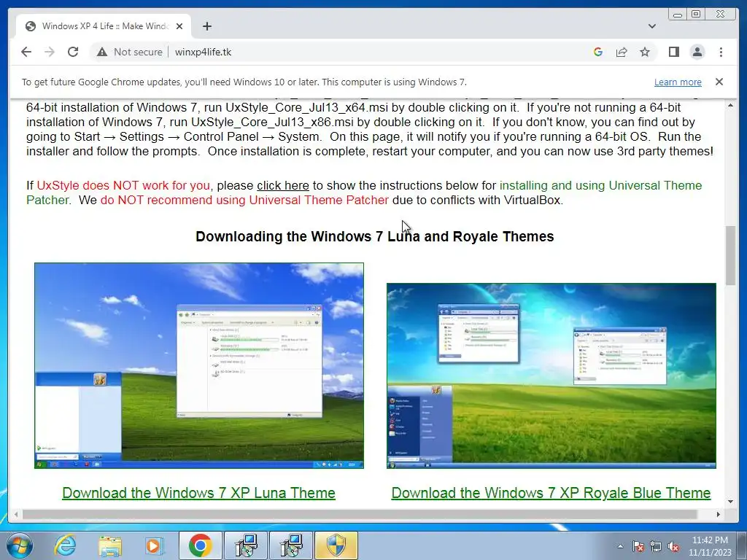Open the Windows Start menu orb
This screenshot has width=747, height=560.
coord(19,545)
